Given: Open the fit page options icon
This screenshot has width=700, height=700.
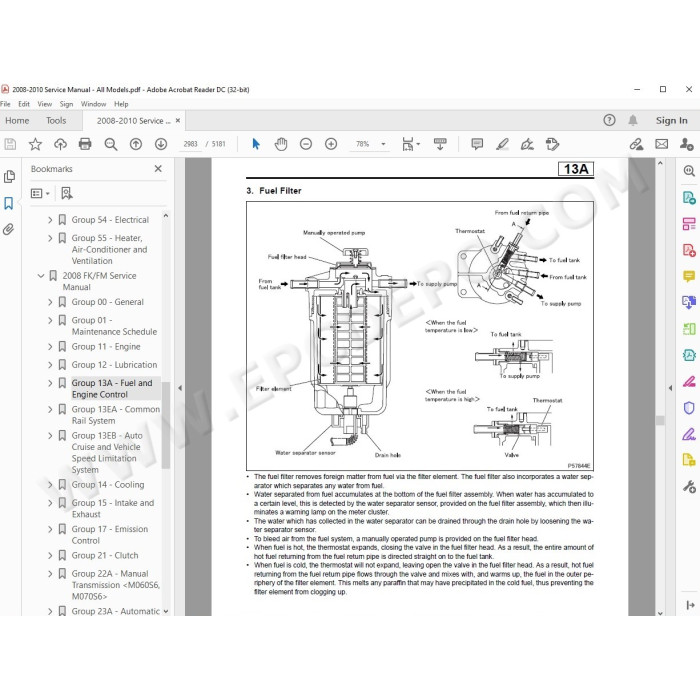Looking at the screenshot, I should pos(408,144).
